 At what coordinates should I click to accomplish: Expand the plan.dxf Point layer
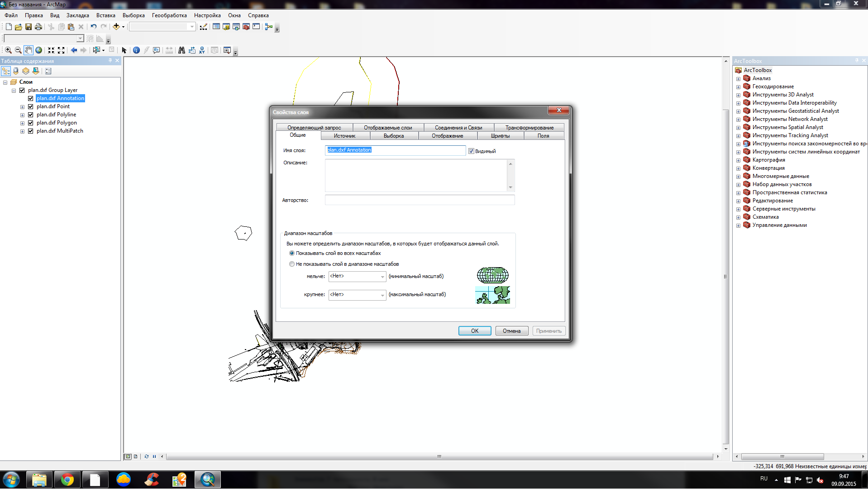tap(22, 107)
